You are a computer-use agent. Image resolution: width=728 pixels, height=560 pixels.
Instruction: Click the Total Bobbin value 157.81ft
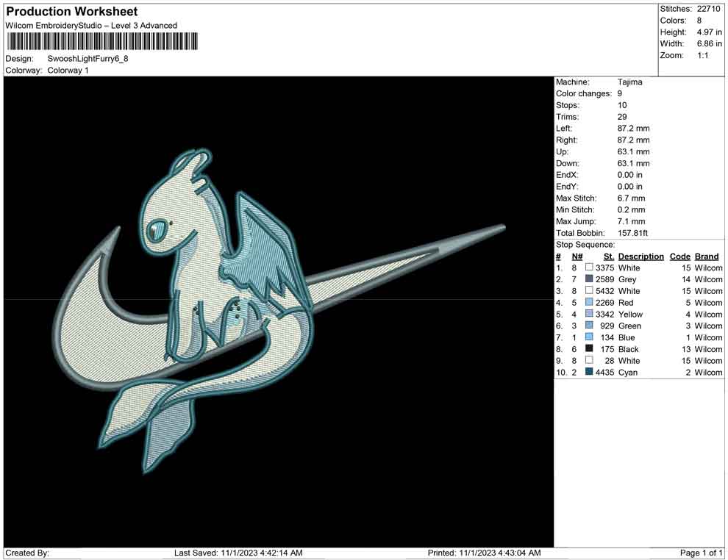click(x=633, y=233)
